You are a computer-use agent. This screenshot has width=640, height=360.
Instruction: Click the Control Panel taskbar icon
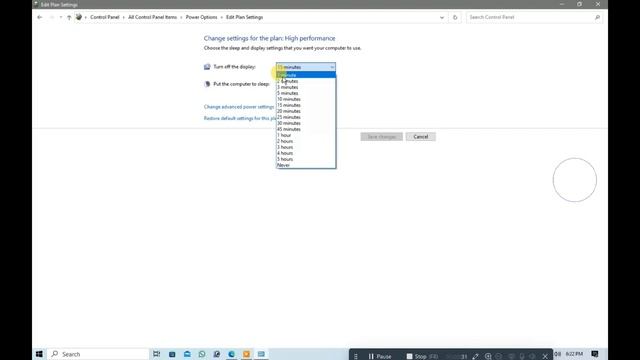click(261, 354)
